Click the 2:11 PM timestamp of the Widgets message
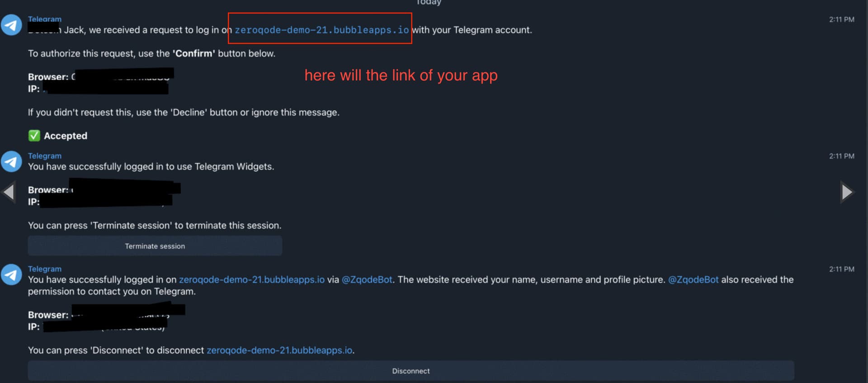Image resolution: width=868 pixels, height=383 pixels. (841, 156)
